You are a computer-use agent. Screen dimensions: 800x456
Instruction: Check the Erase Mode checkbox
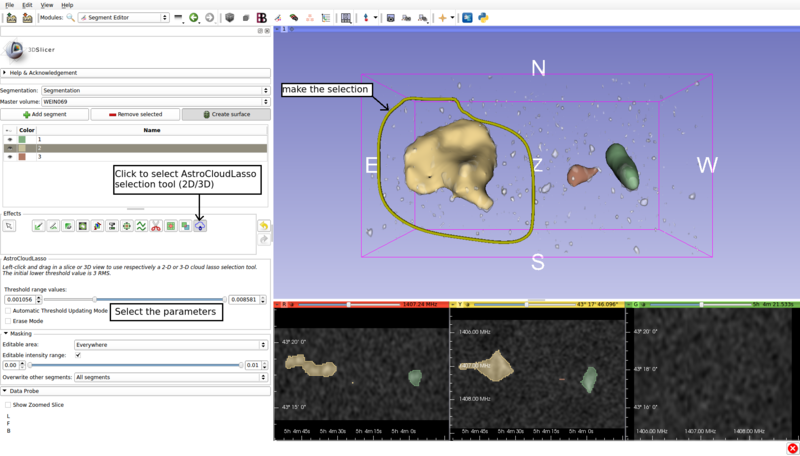(x=8, y=321)
